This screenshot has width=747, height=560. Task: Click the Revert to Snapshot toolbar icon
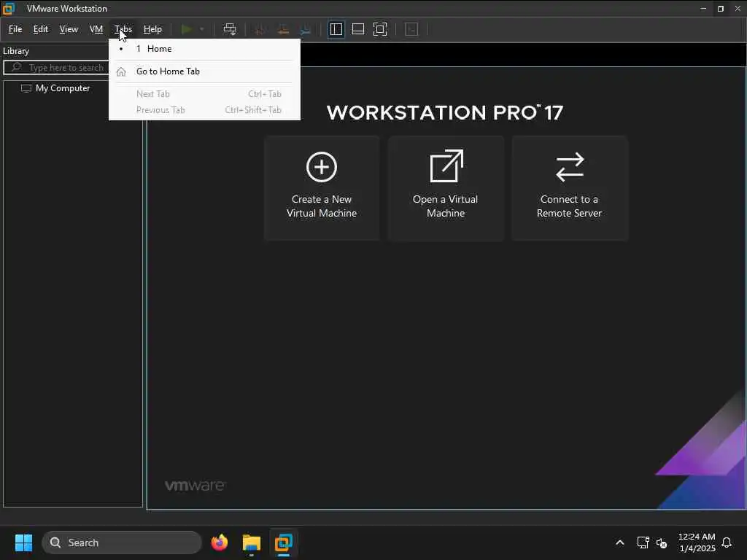point(283,29)
